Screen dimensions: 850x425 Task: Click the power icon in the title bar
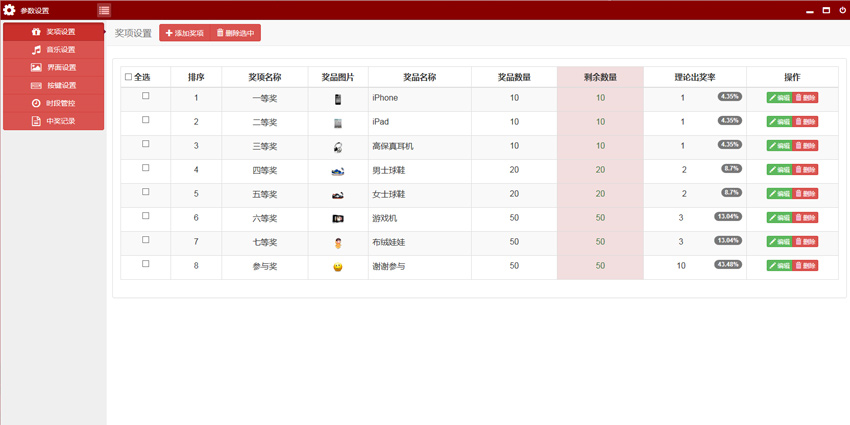[x=842, y=10]
